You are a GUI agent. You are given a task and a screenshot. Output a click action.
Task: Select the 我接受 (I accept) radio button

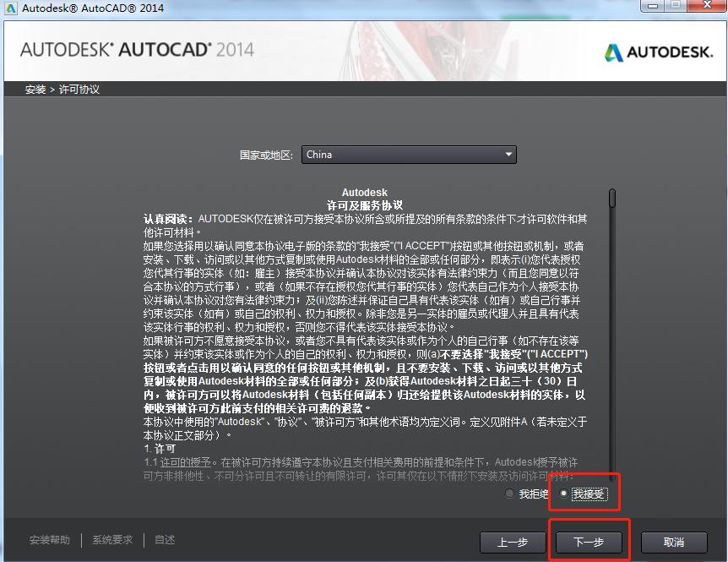[562, 493]
